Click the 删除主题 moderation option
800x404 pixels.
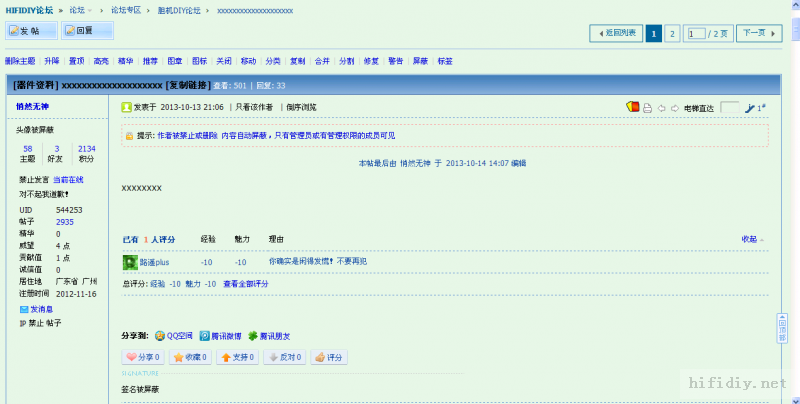click(20, 61)
